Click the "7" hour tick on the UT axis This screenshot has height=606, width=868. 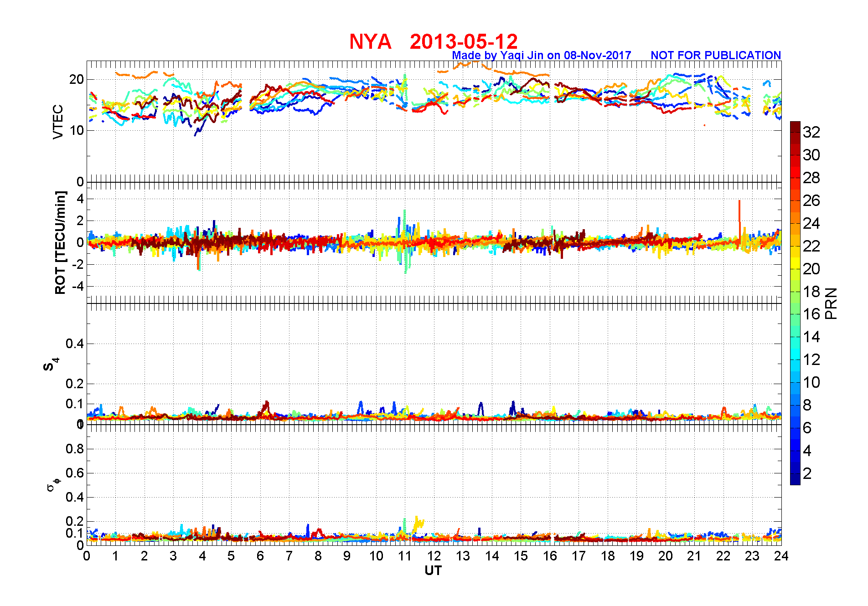pyautogui.click(x=289, y=556)
